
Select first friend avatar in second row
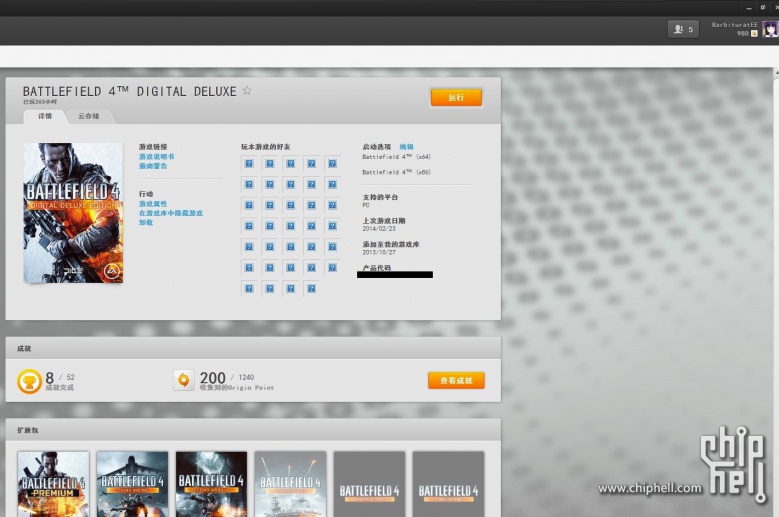click(x=249, y=184)
